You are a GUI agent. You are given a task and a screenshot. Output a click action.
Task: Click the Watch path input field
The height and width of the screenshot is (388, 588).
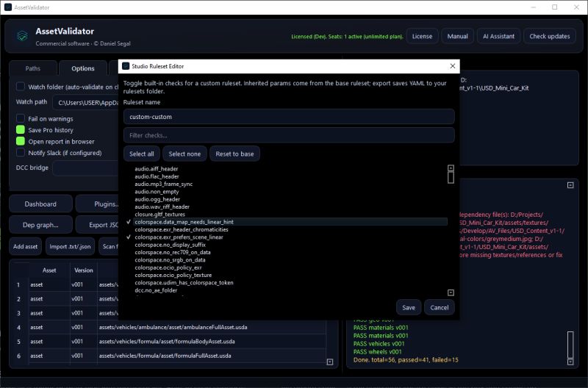85,102
